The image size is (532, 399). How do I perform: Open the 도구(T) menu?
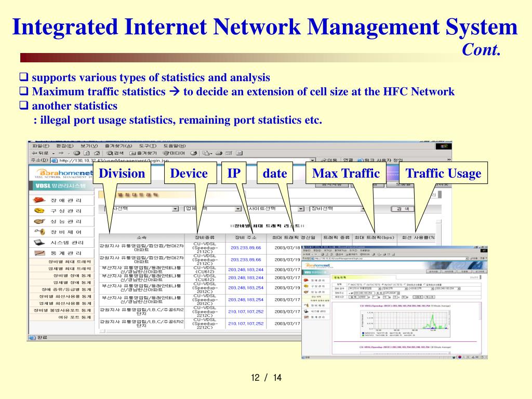click(148, 146)
